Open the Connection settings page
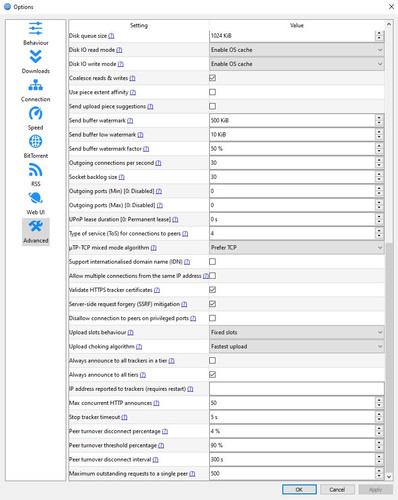This screenshot has width=398, height=500. [x=36, y=90]
